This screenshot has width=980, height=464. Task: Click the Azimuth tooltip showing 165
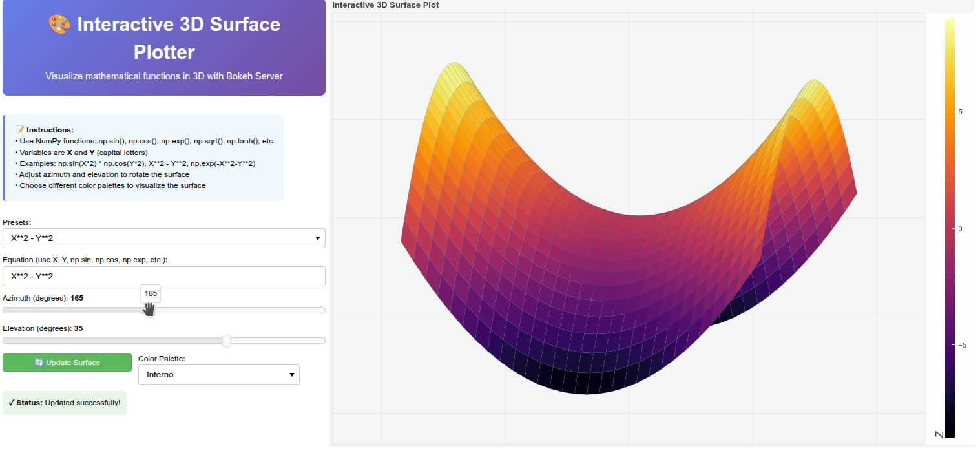click(x=151, y=293)
